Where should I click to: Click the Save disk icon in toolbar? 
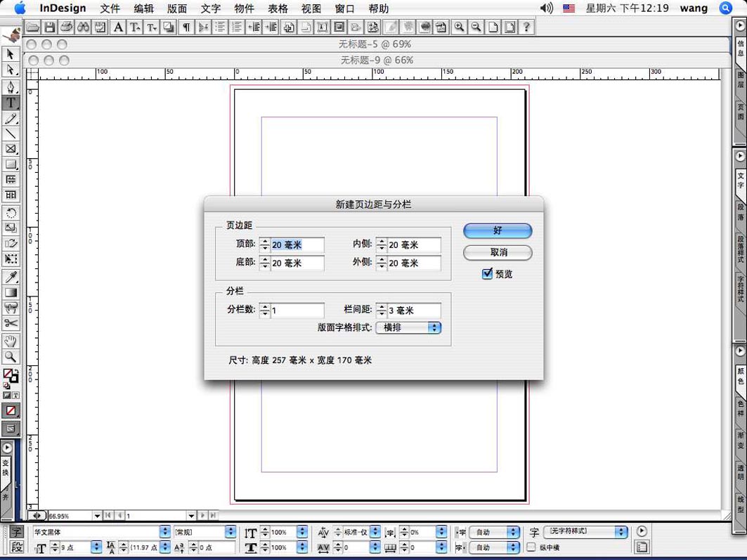(49, 27)
